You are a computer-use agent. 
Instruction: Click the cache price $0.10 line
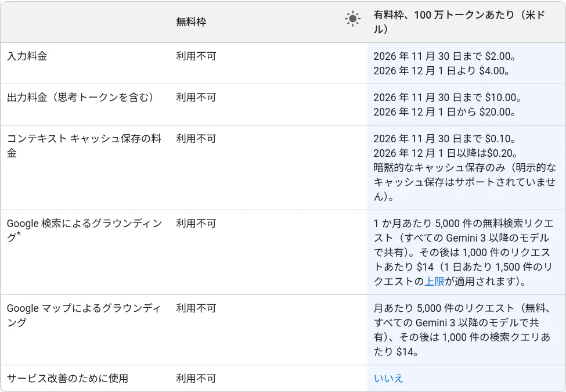tap(445, 139)
